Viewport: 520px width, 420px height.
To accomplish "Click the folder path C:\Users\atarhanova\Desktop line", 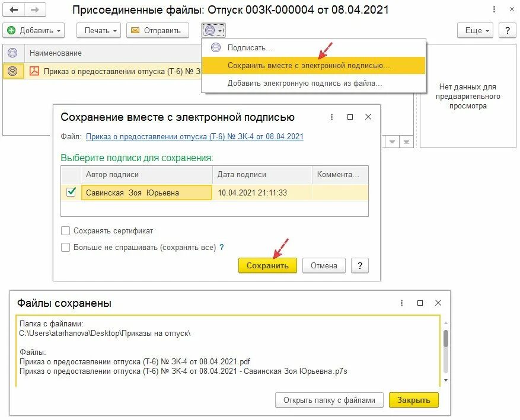I will [x=105, y=334].
